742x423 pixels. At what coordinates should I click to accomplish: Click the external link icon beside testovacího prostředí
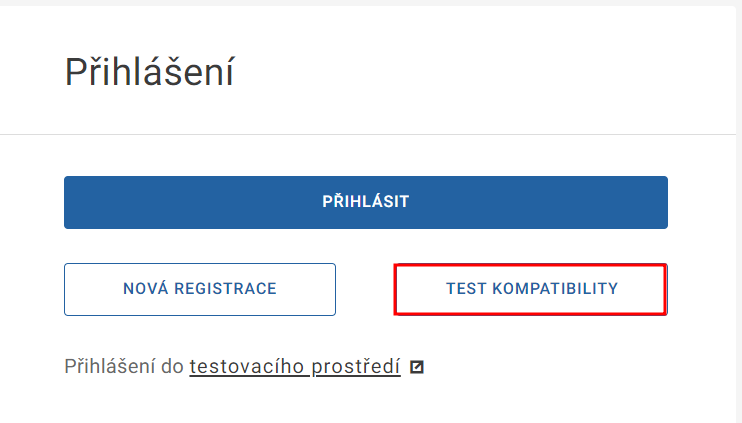click(x=417, y=367)
